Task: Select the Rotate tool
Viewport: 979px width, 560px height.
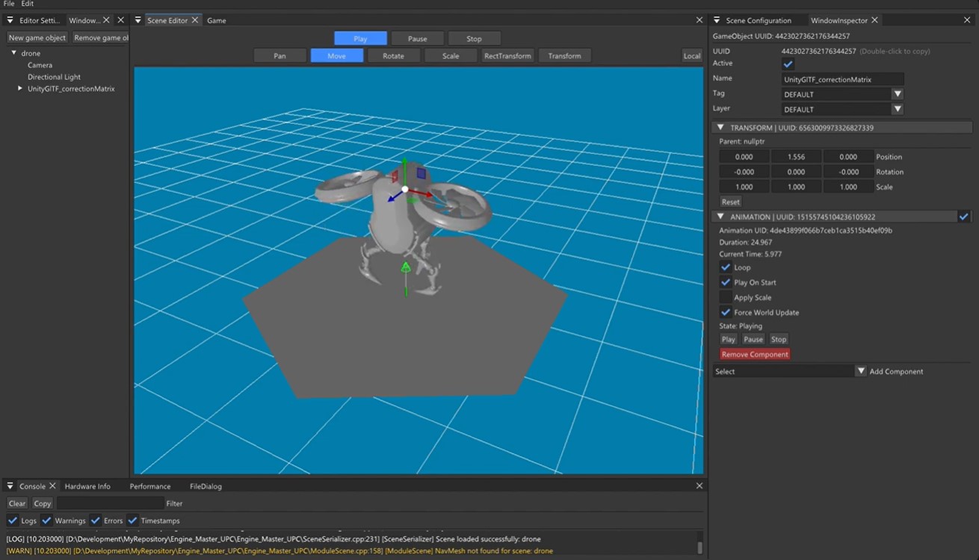Action: [394, 56]
